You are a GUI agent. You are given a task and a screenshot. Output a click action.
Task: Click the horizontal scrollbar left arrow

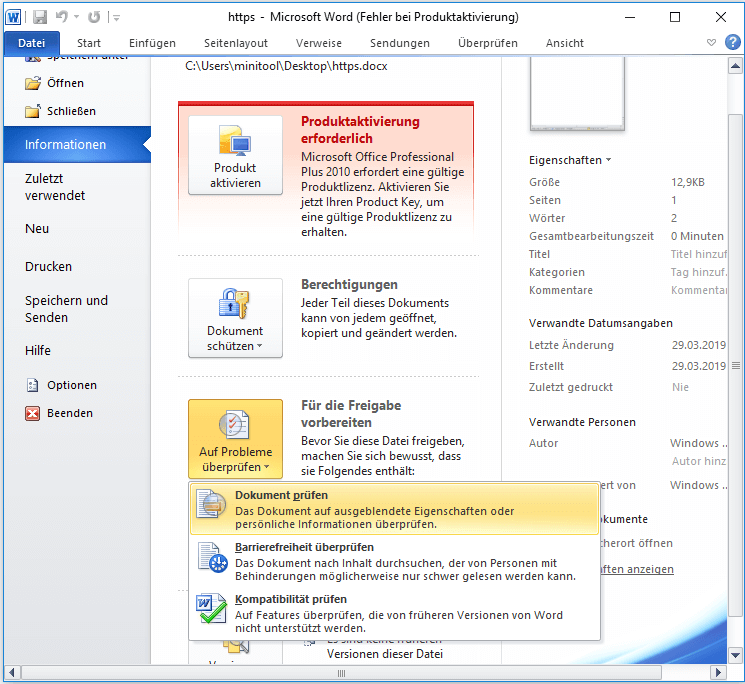[12, 673]
